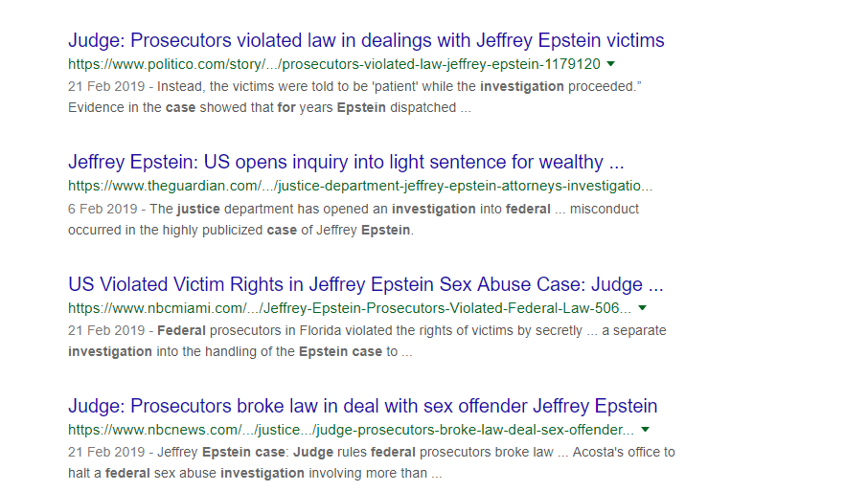This screenshot has width=868, height=491.
Task: Open 'Judge: Prosecutors violated law in dealings' headline
Action: click(x=366, y=40)
